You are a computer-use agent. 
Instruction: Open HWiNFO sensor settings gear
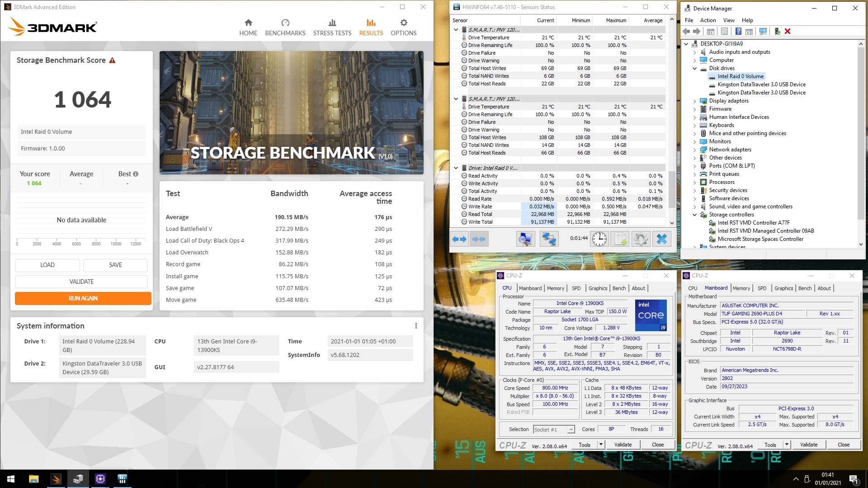[641, 239]
